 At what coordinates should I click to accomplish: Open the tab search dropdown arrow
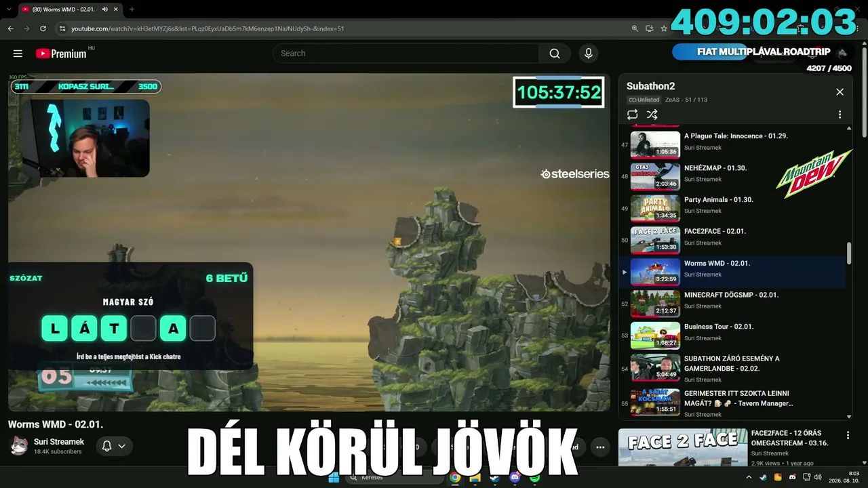(x=8, y=9)
